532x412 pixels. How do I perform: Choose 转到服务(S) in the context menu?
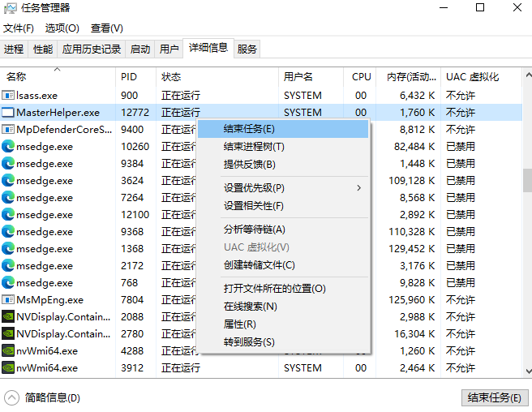(x=283, y=341)
